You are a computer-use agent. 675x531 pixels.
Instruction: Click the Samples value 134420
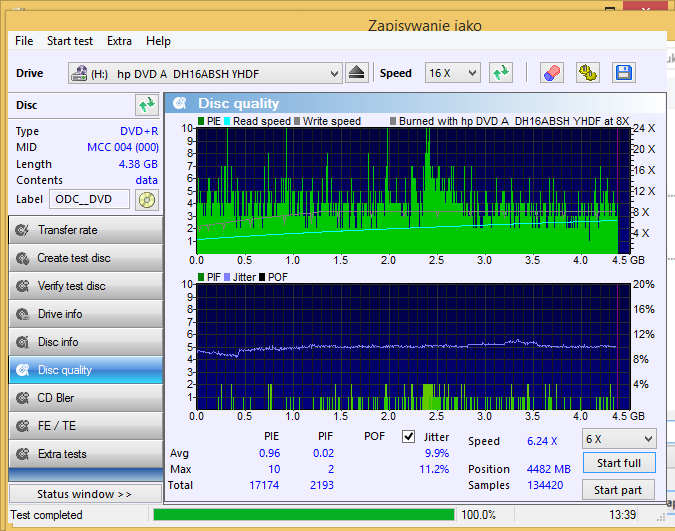point(545,485)
